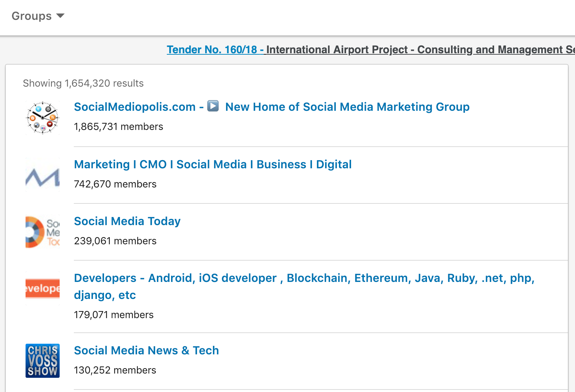The image size is (575, 392).
Task: Click the '130,252 members' count
Action: 115,370
